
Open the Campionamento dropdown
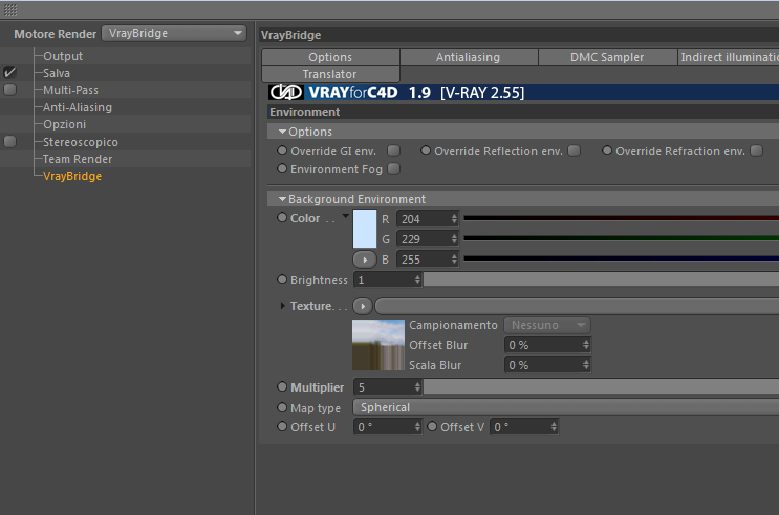(547, 325)
